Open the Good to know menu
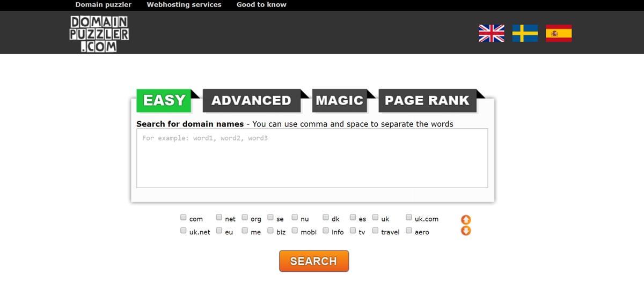This screenshot has height=289, width=644. click(261, 5)
